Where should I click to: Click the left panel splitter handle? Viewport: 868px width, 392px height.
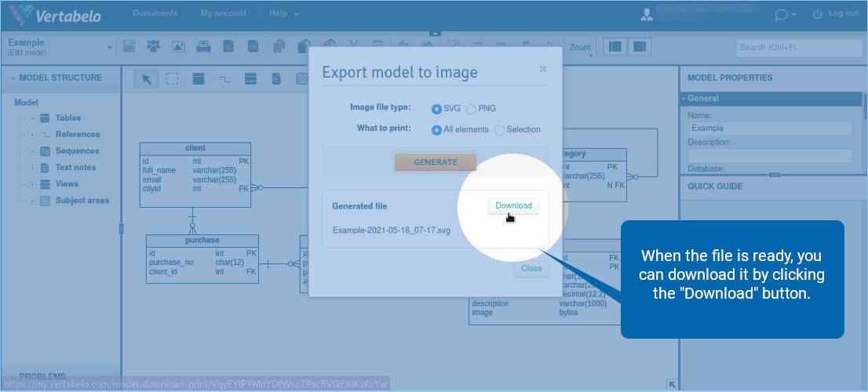pos(121,229)
